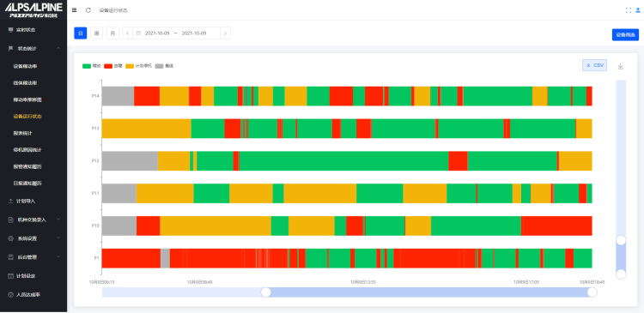Click the blue equipment filter button at top right
Screen dimensions: 644x313
pos(625,35)
